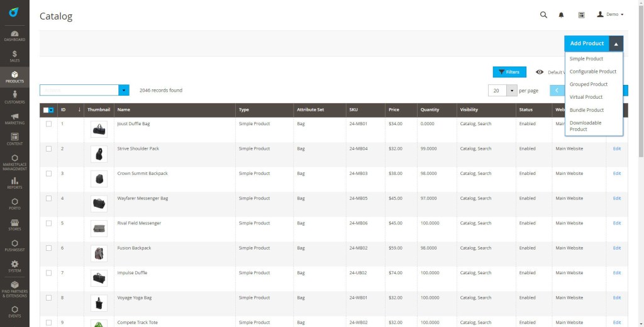Choose Grouped Product from the menu
This screenshot has width=644, height=327.
(588, 84)
